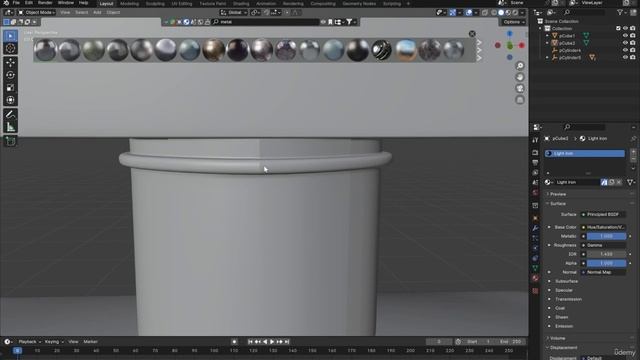Expand the Preview panel
This screenshot has height=360, width=640.
(x=558, y=194)
